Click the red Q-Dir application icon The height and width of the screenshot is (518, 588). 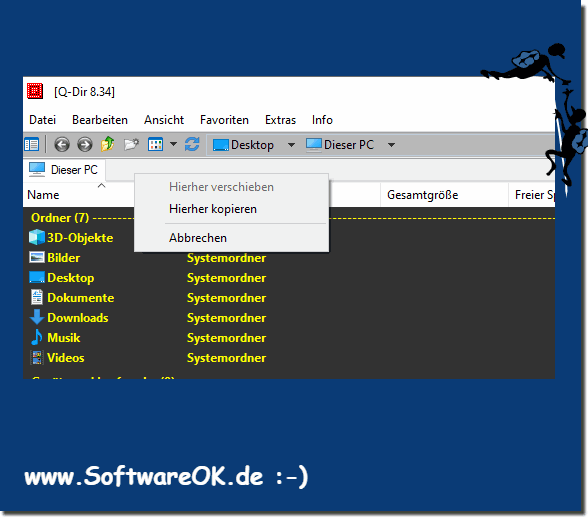pyautogui.click(x=35, y=91)
